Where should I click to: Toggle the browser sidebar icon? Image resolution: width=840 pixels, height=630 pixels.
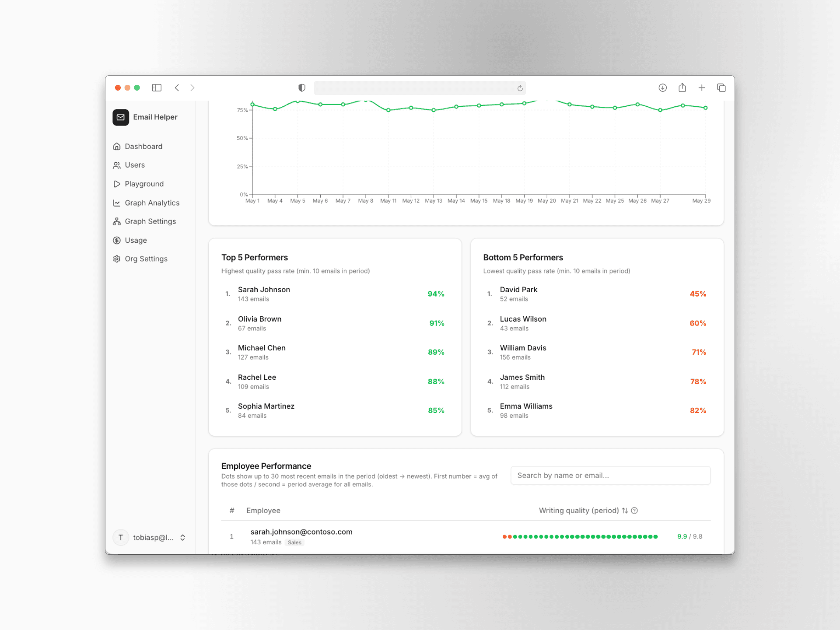point(157,88)
